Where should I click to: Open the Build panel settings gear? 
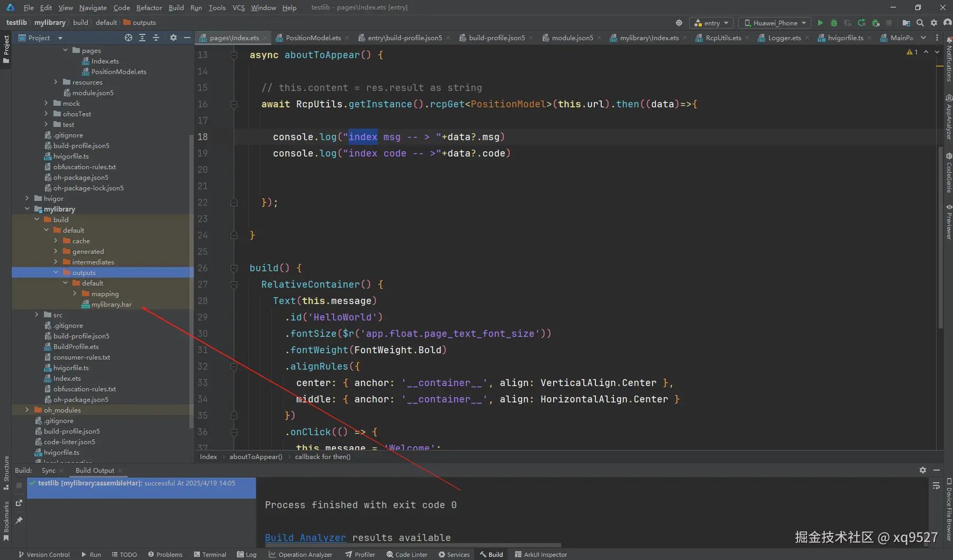(923, 470)
